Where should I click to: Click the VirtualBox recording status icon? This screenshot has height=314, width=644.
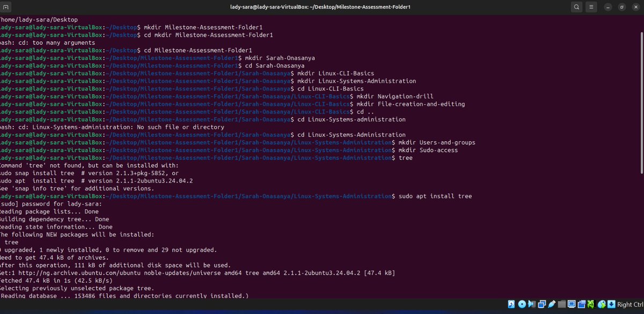(x=581, y=304)
